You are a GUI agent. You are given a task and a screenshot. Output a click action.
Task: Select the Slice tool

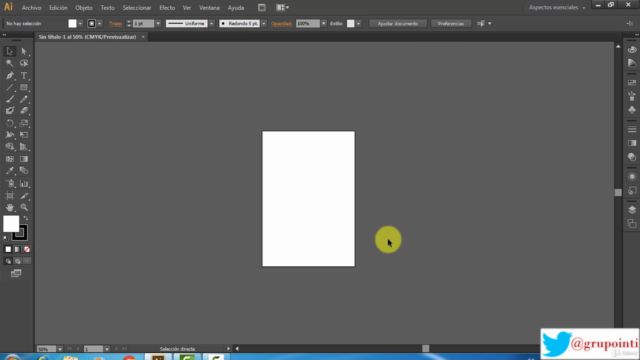coord(24,196)
